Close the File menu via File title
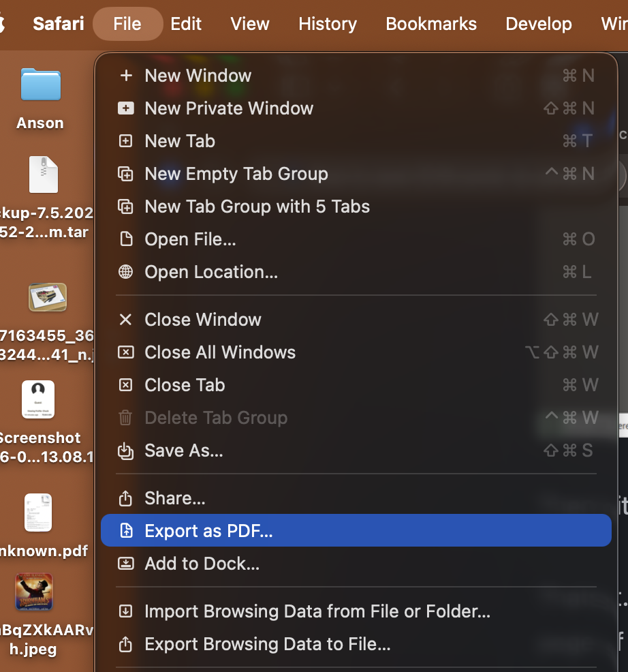 (127, 24)
